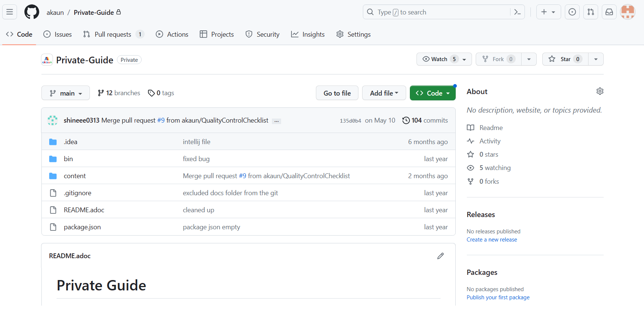
Task: Switch to the Actions tab
Action: tap(172, 34)
